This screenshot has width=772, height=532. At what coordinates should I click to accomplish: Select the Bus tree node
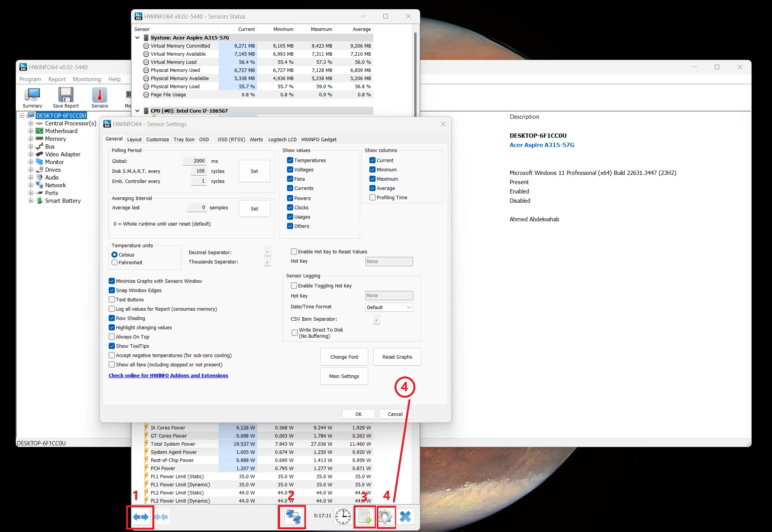pyautogui.click(x=50, y=147)
